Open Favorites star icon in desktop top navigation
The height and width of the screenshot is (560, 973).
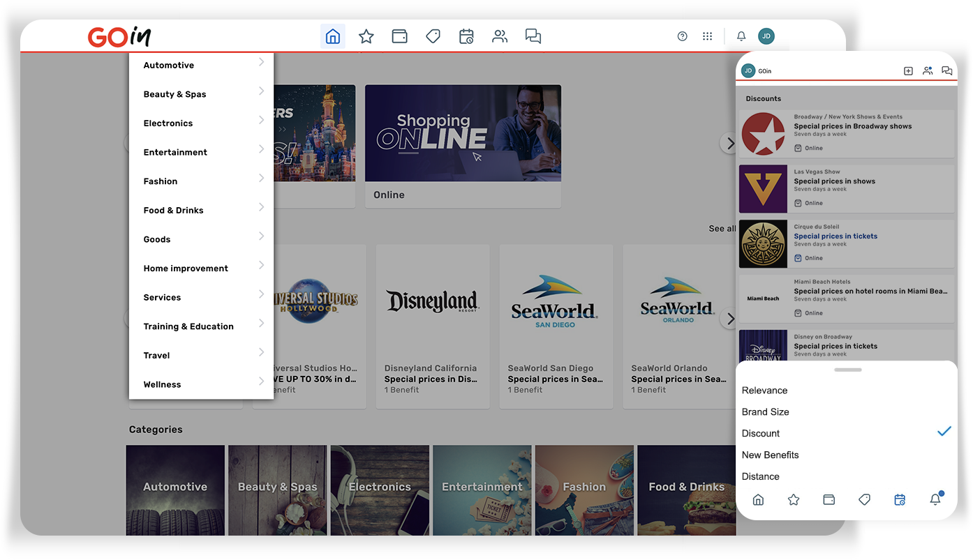[x=366, y=36]
